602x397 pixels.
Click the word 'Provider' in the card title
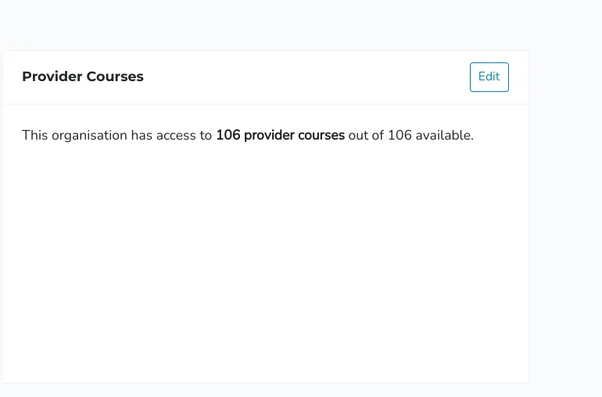tap(52, 76)
